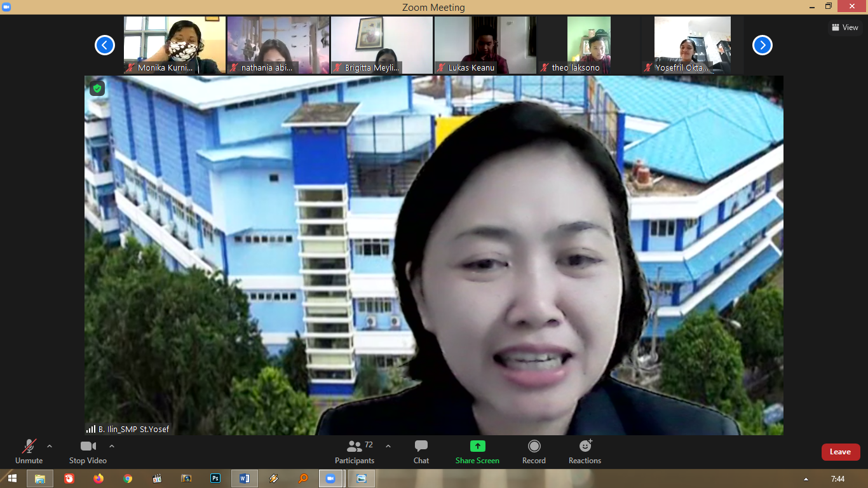Image resolution: width=868 pixels, height=488 pixels.
Task: Open the Chat panel
Action: click(421, 447)
